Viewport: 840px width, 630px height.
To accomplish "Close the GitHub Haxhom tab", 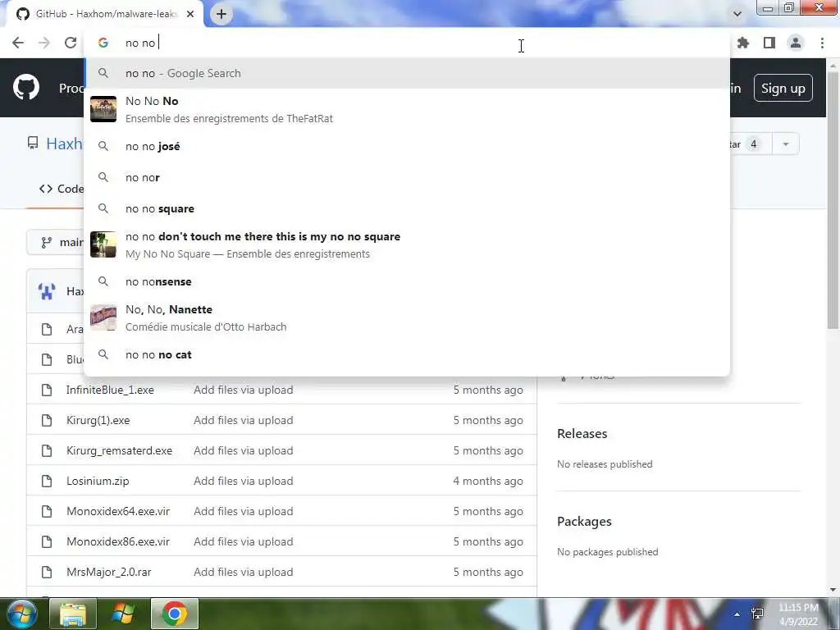I will [x=190, y=14].
